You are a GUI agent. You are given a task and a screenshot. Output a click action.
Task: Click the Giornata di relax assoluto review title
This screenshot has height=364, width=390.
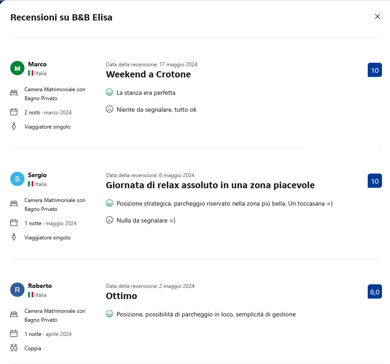click(x=210, y=185)
